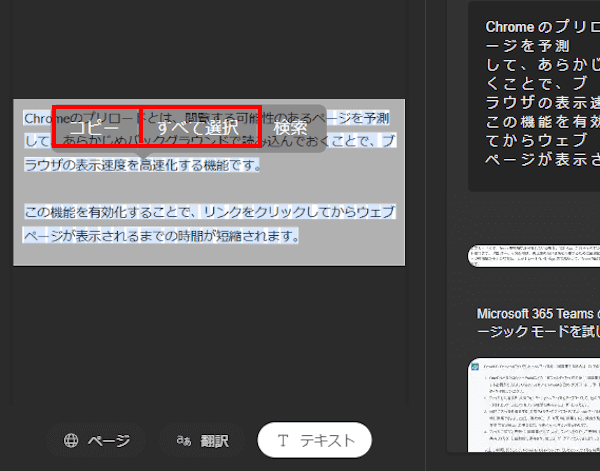Image resolution: width=600 pixels, height=471 pixels.
Task: Choose コピー in the selection popup
Action: [95, 127]
